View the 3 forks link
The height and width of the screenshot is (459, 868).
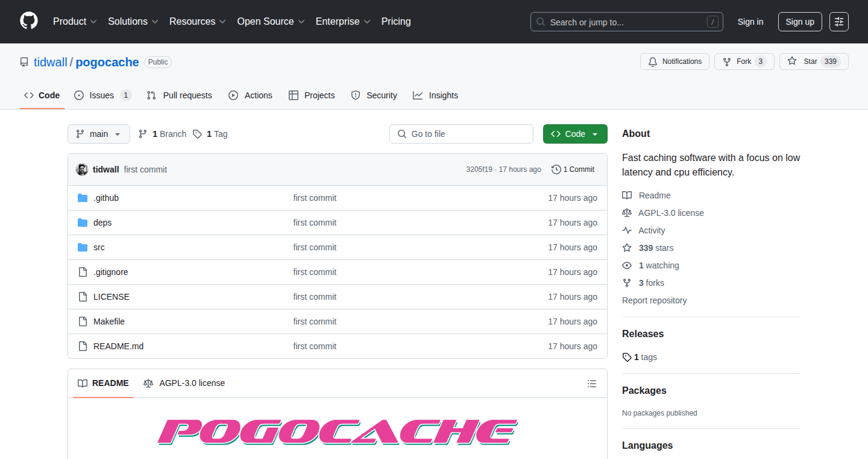pyautogui.click(x=643, y=283)
